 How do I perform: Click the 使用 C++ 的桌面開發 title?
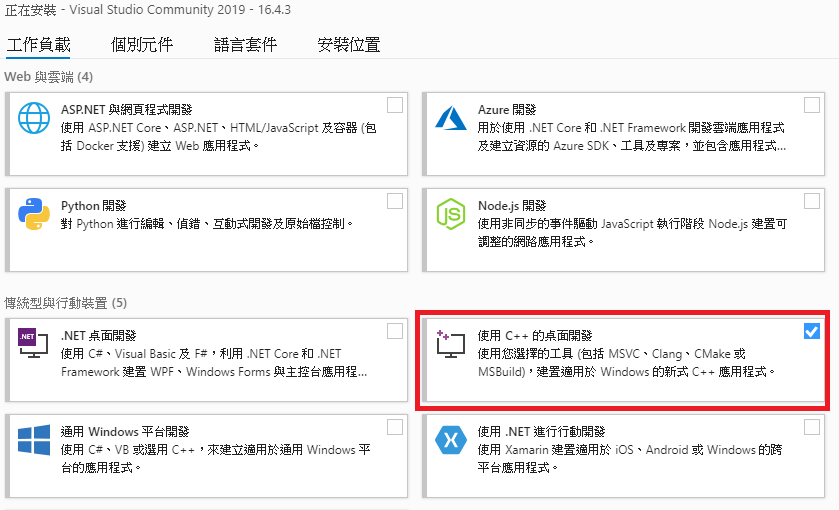pos(535,336)
